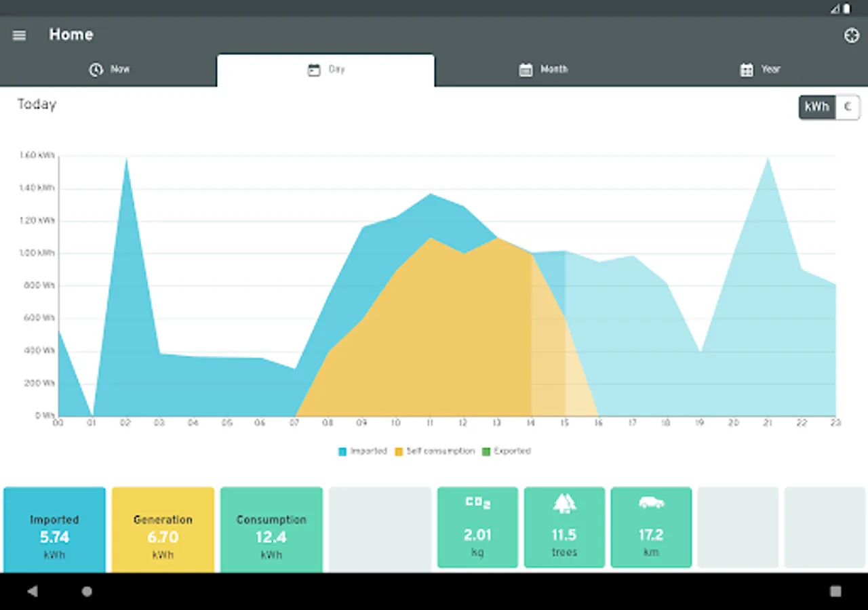The image size is (868, 610).
Task: Click the car icon
Action: 651,503
